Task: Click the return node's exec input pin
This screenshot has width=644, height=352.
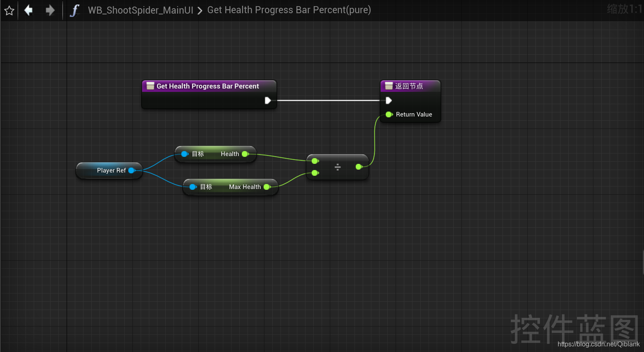Action: click(388, 100)
